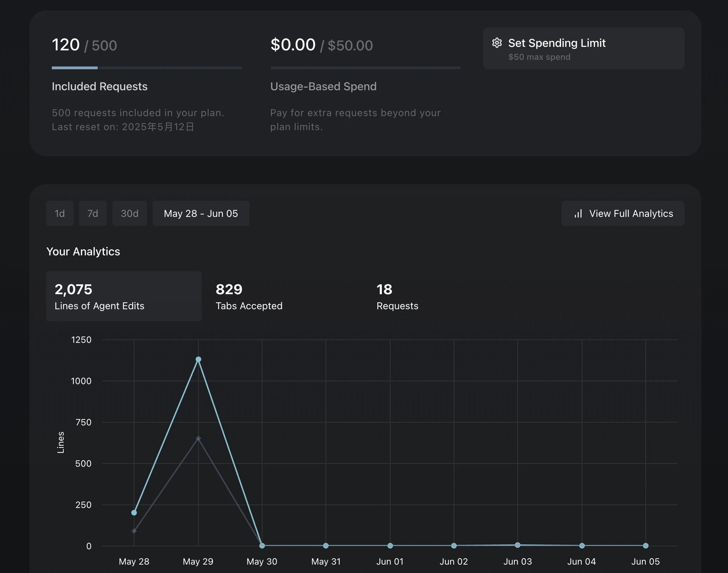Click the bar chart icon in View Full Analytics

pos(578,214)
